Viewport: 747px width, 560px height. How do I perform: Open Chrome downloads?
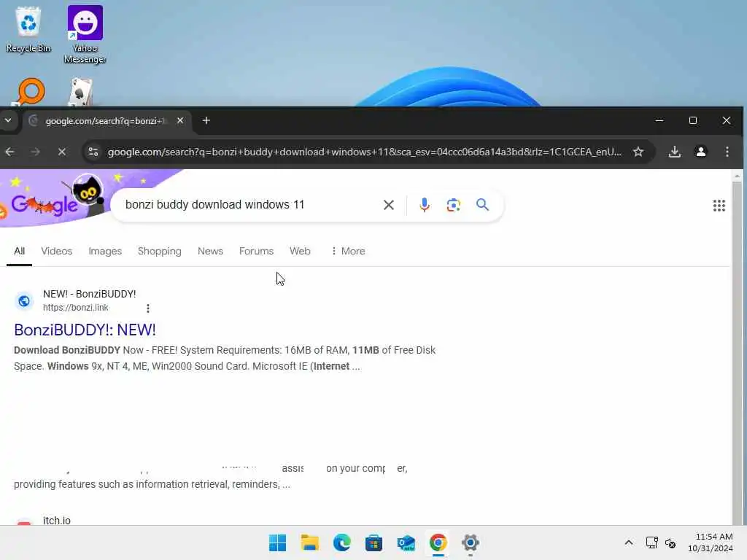click(x=675, y=152)
